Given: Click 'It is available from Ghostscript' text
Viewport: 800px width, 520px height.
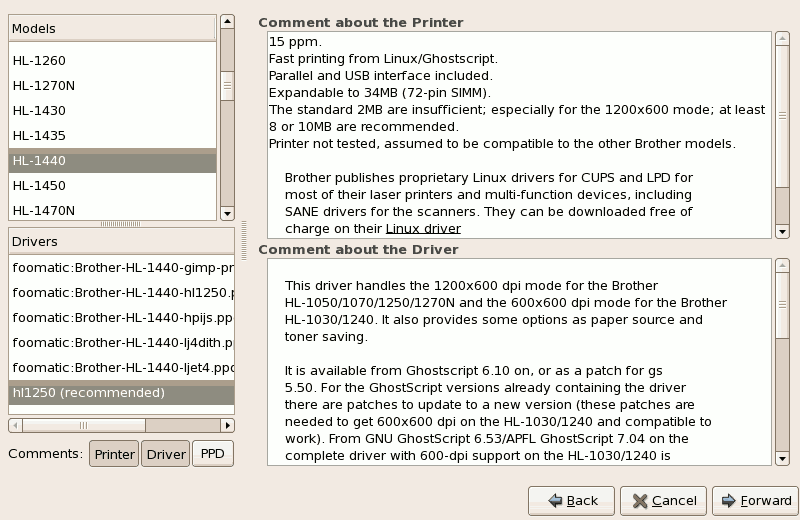Looking at the screenshot, I should 473,370.
